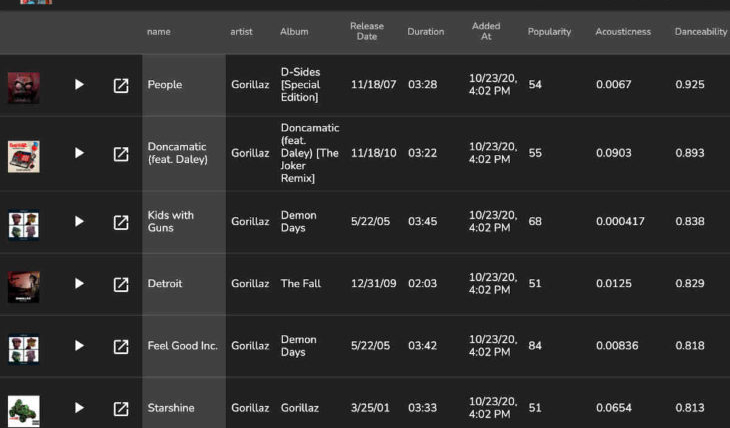Play the track Detroit
This screenshot has height=428, width=730.
[79, 284]
